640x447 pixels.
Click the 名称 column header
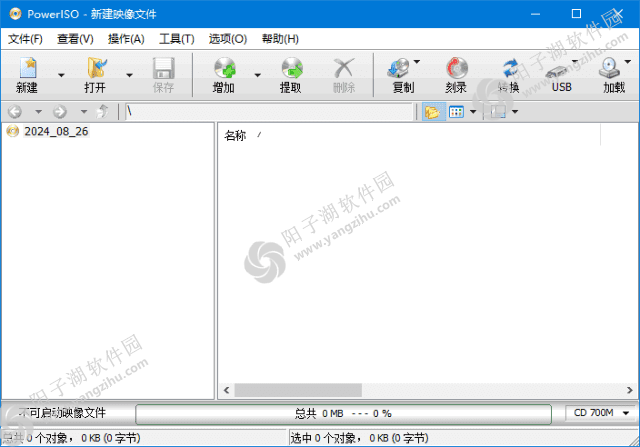click(235, 135)
